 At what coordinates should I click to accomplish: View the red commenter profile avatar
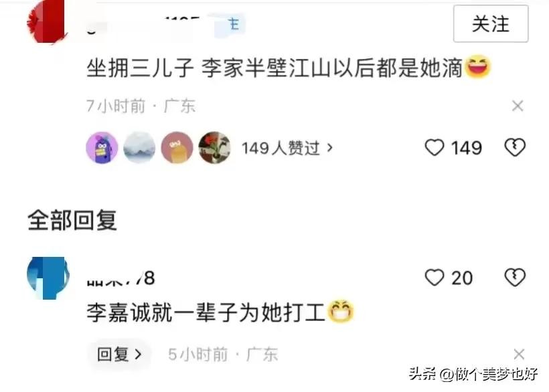[x=48, y=21]
